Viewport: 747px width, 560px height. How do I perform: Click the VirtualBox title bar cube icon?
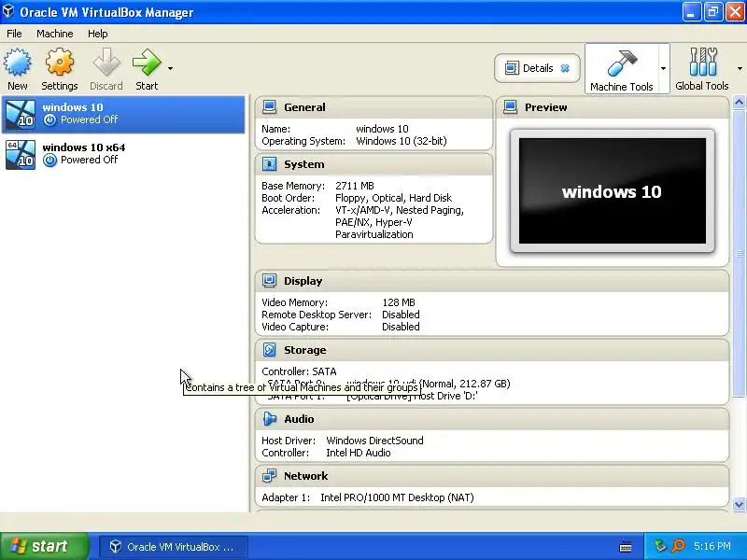tap(8, 10)
